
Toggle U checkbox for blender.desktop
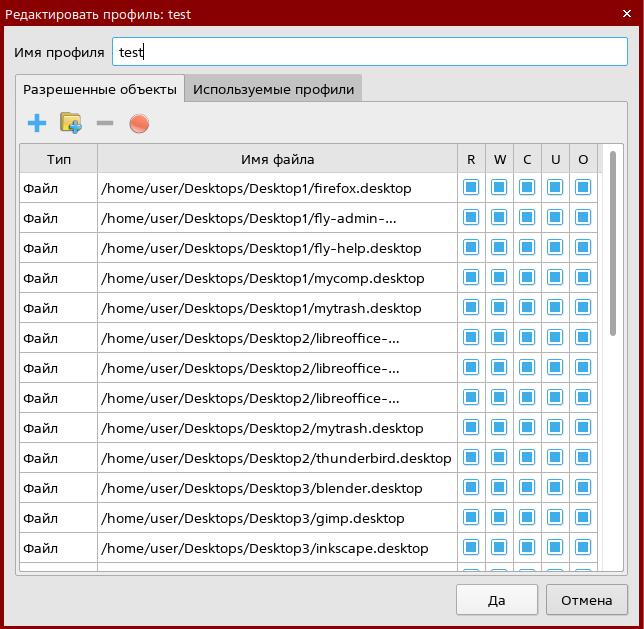555,488
